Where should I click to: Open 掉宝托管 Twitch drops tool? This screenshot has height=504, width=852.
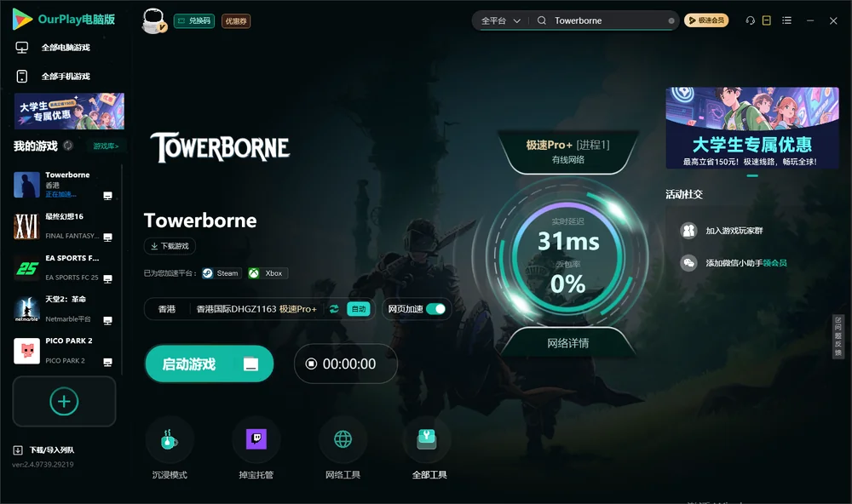click(256, 449)
